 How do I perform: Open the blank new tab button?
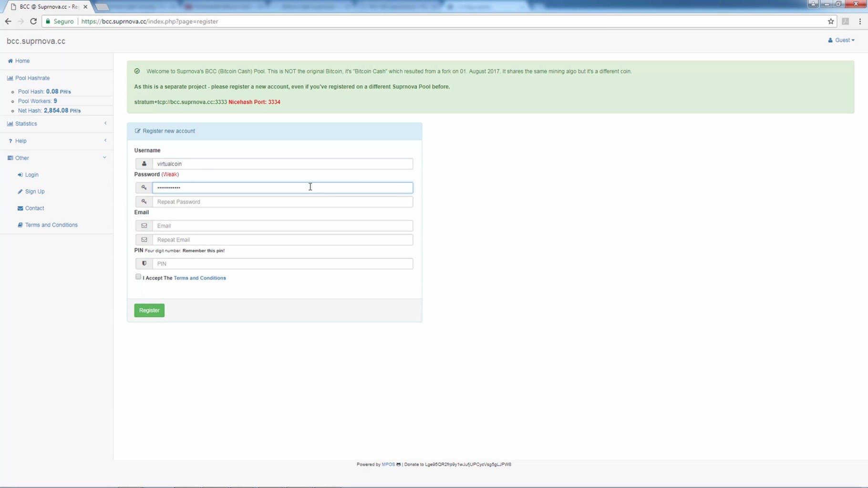click(102, 7)
